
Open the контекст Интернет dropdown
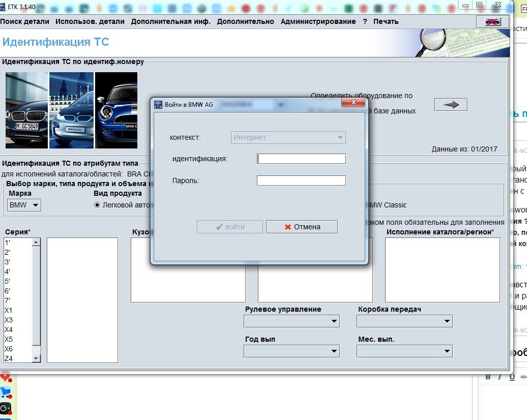tap(288, 137)
